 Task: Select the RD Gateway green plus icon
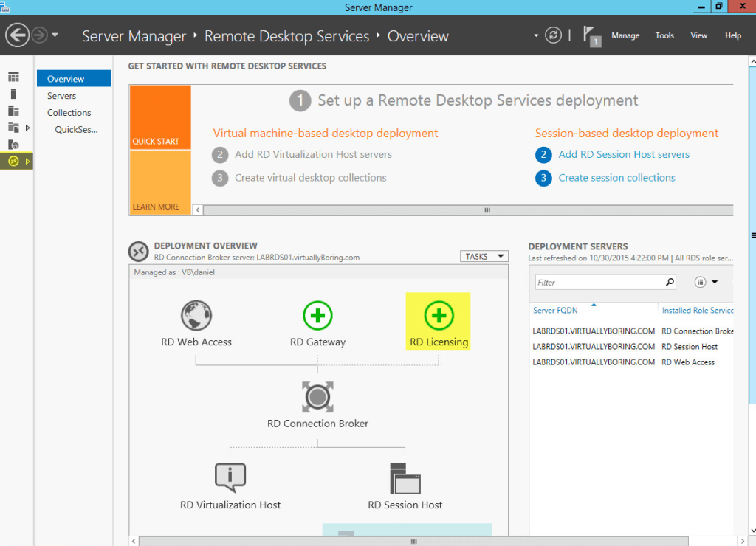(x=317, y=315)
